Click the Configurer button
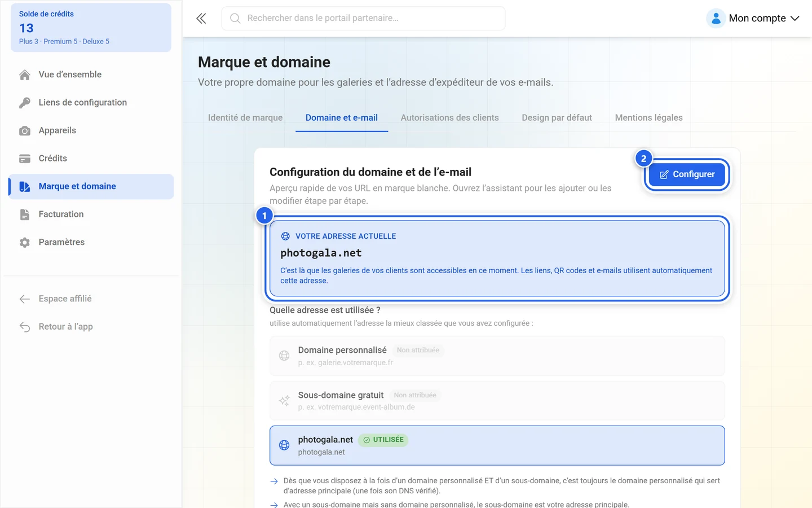Image resolution: width=812 pixels, height=508 pixels. coord(687,174)
